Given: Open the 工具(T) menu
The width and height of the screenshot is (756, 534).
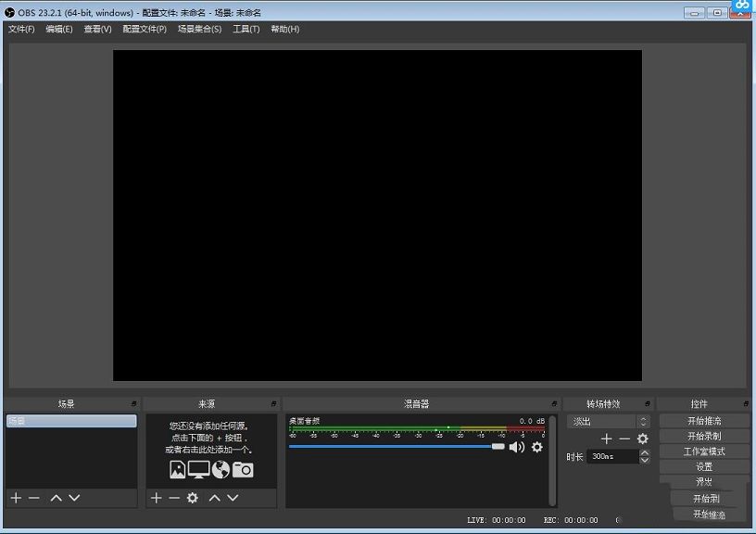Looking at the screenshot, I should (x=246, y=29).
